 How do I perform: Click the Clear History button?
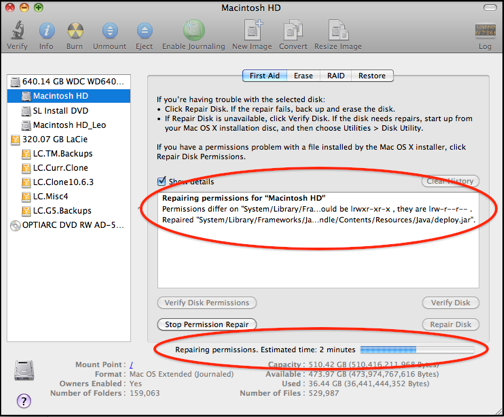pos(450,181)
